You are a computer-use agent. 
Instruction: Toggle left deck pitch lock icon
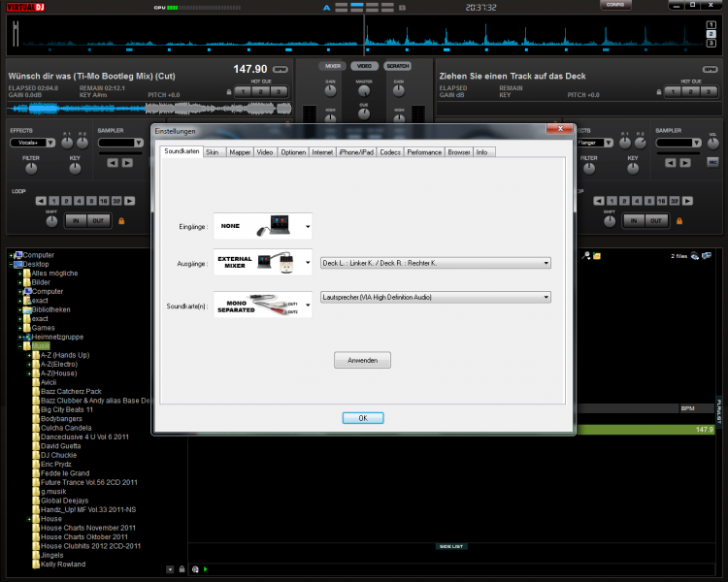click(x=229, y=92)
